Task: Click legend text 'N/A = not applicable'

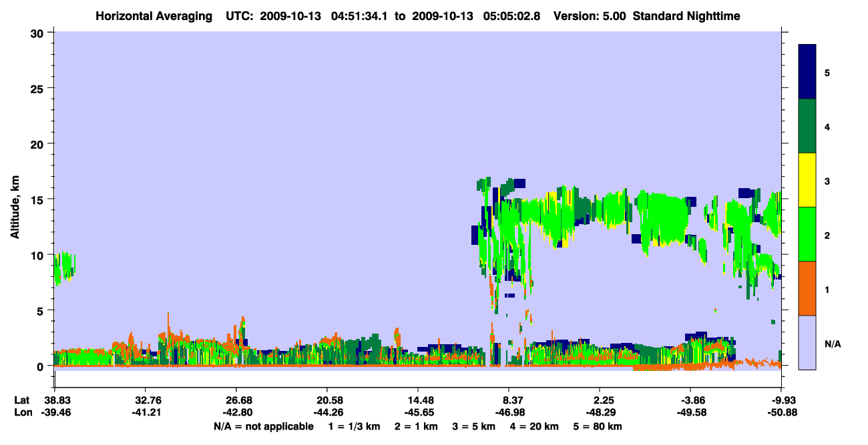Action: point(263,426)
